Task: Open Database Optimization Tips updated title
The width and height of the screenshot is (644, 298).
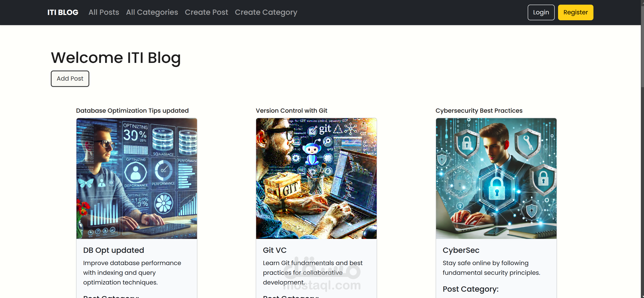Action: [132, 110]
